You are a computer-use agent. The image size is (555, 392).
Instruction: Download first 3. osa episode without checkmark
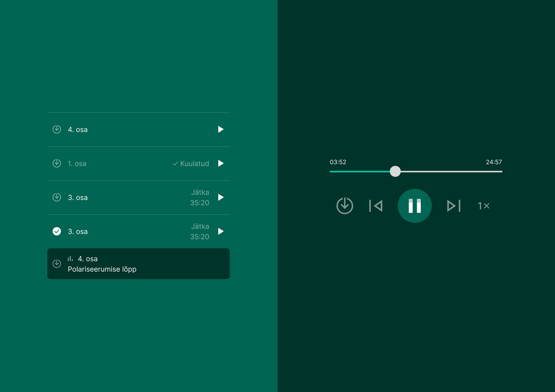(x=57, y=197)
